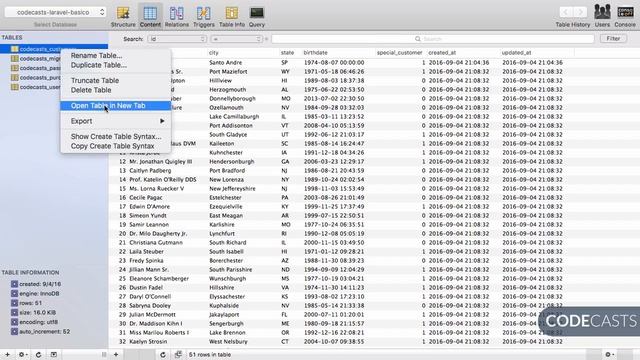Click the name Cecile Pagac
This screenshot has height=360, width=640.
(x=146, y=198)
